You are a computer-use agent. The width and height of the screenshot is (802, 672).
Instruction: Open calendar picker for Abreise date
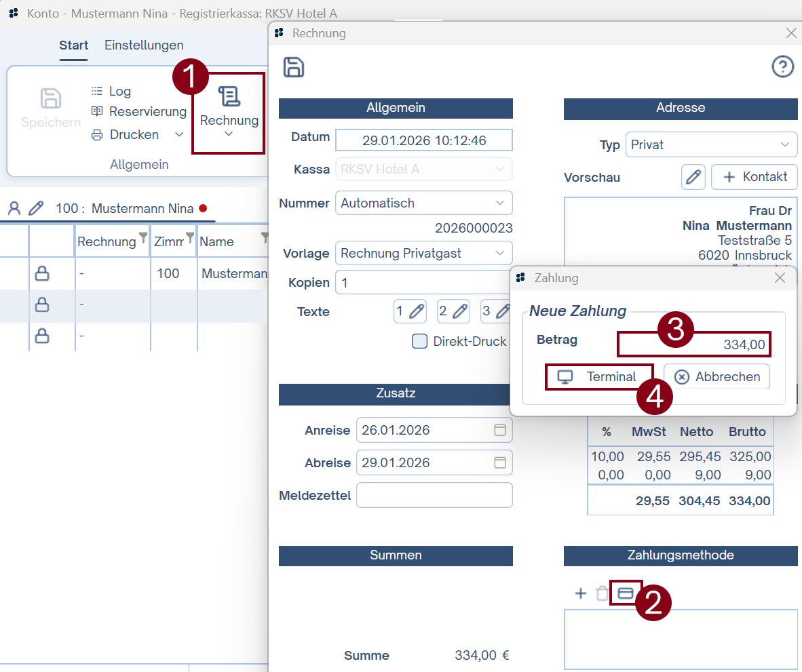tap(499, 462)
